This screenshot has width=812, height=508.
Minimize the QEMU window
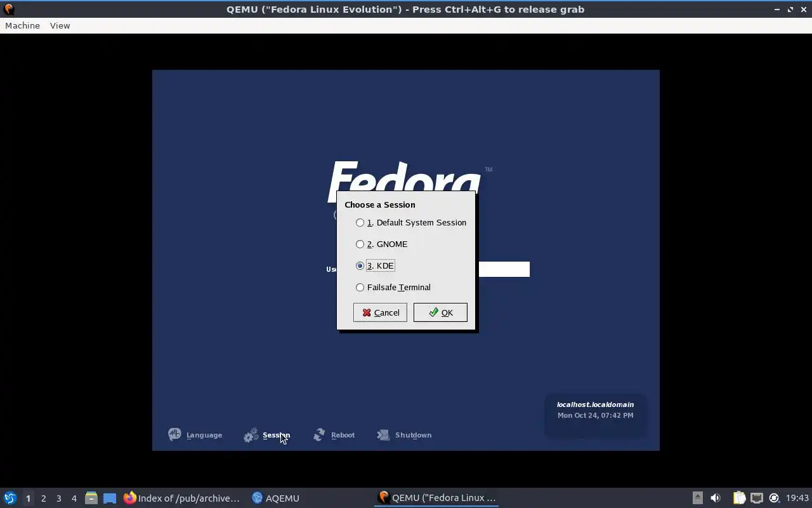click(777, 10)
